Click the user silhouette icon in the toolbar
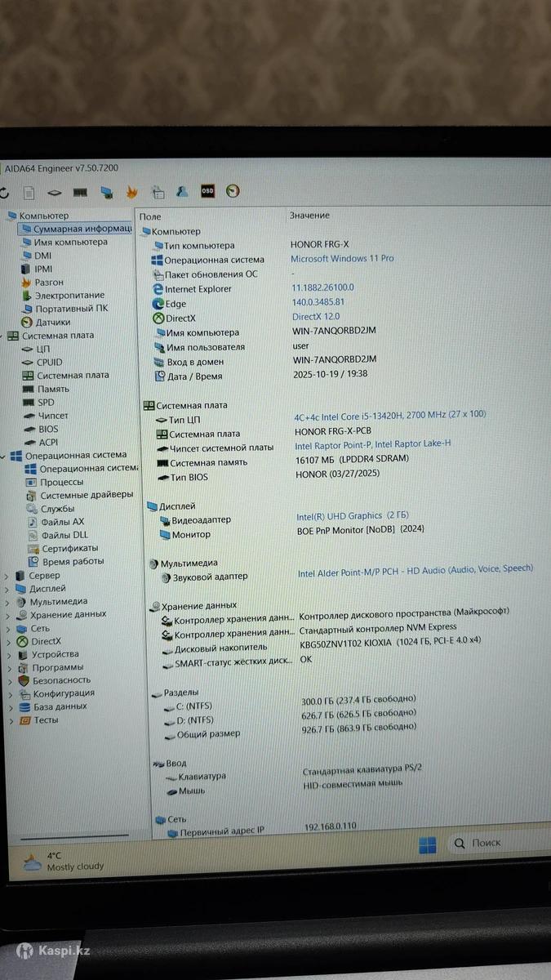 (x=183, y=192)
